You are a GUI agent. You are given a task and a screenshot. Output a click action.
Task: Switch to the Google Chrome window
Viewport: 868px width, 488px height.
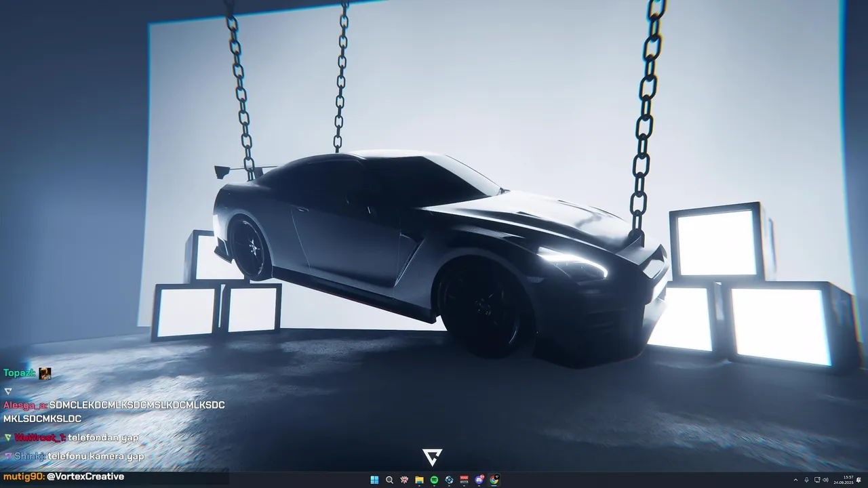(494, 480)
